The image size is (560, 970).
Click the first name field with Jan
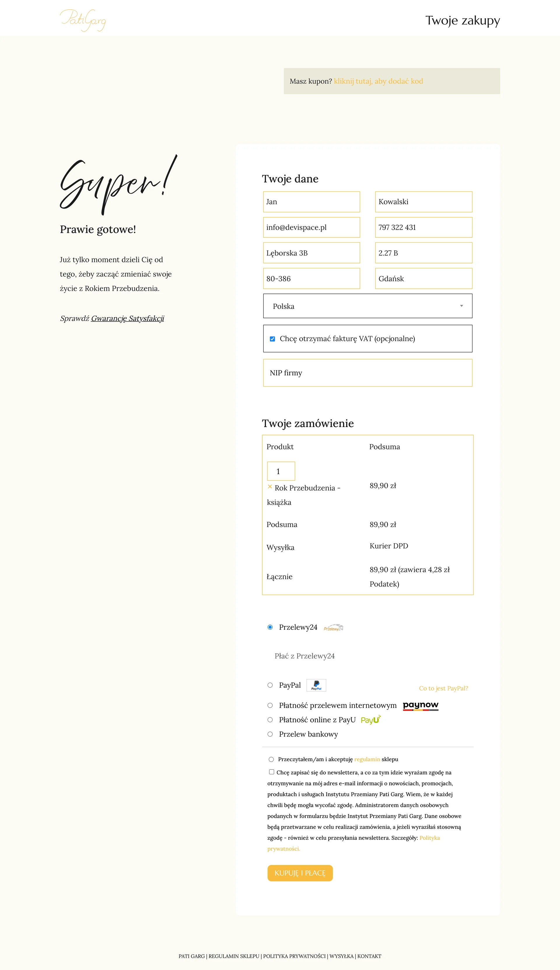tap(311, 202)
